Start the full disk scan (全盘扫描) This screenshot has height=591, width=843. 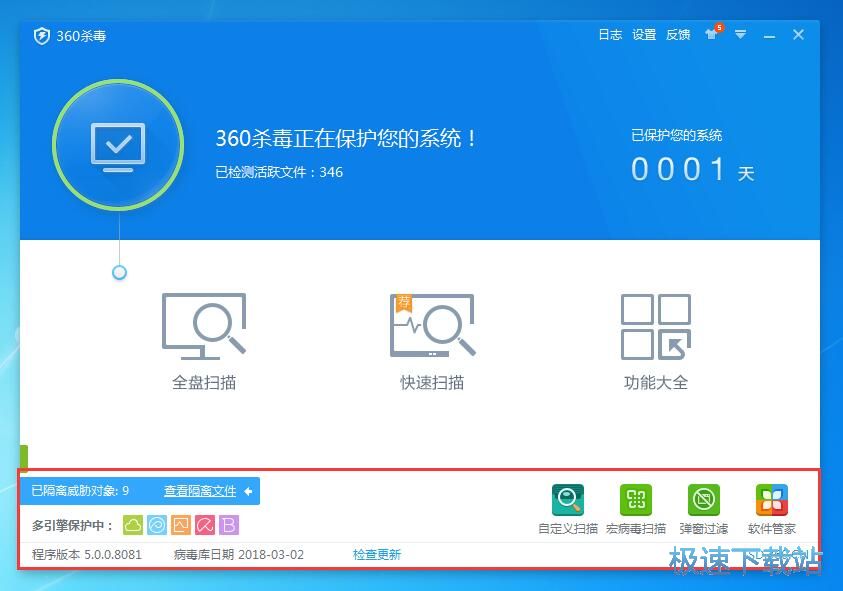pos(204,342)
